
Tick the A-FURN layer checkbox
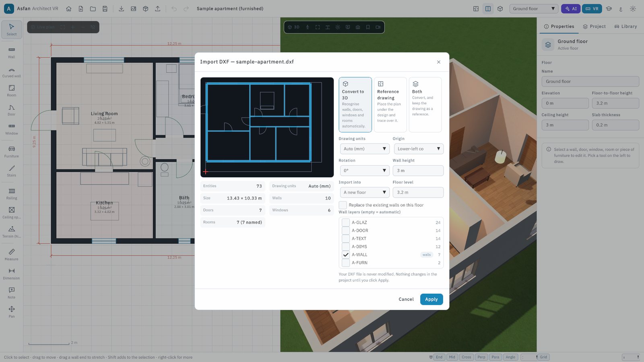(345, 263)
